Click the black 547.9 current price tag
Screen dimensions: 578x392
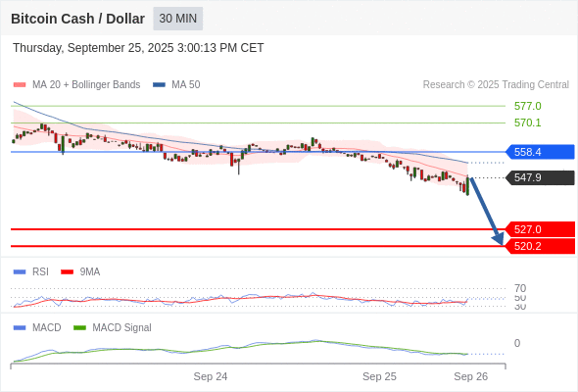pyautogui.click(x=540, y=177)
